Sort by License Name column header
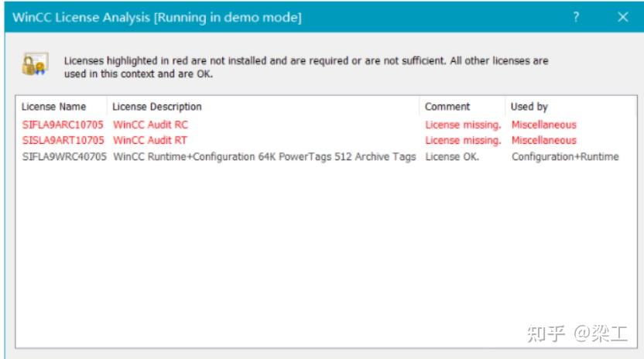This screenshot has width=644, height=359. (54, 107)
